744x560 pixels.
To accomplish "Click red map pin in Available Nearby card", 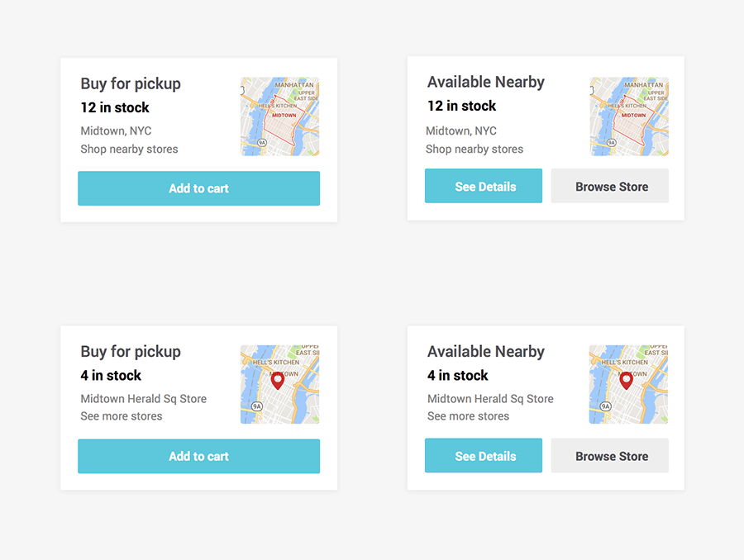I will tap(626, 380).
